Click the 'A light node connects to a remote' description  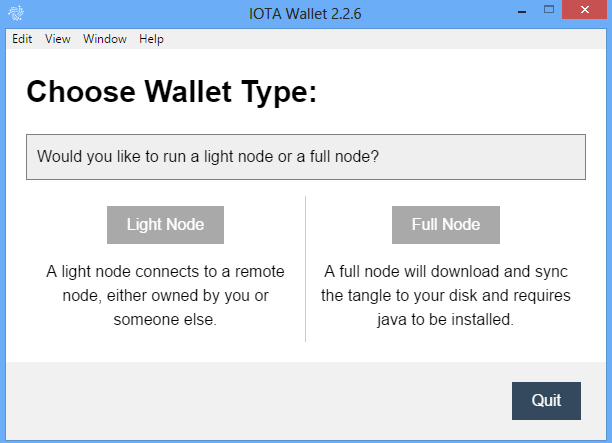click(165, 295)
